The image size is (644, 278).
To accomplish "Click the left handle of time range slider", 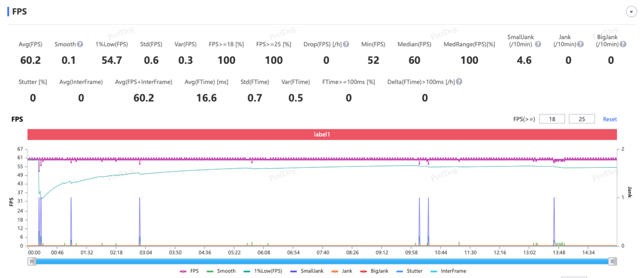I will [x=32, y=261].
